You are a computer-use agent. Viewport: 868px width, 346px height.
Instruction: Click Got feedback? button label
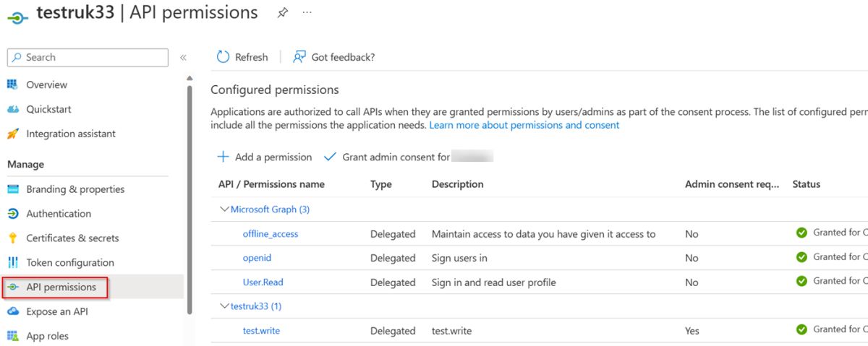point(344,57)
